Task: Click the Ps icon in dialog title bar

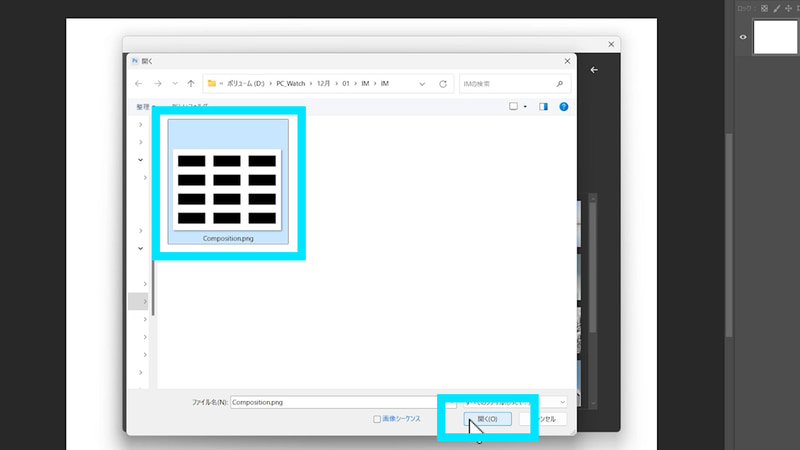Action: pyautogui.click(x=135, y=61)
